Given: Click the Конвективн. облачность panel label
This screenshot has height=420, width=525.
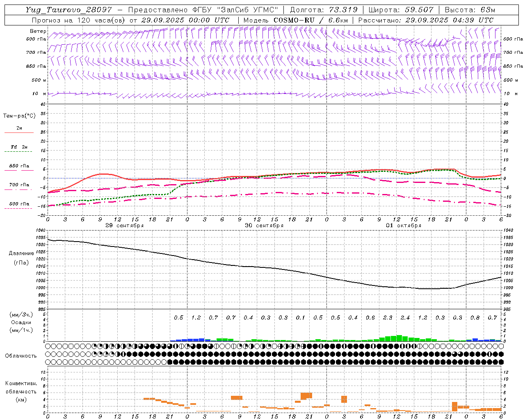Looking at the screenshot, I should point(21,391).
